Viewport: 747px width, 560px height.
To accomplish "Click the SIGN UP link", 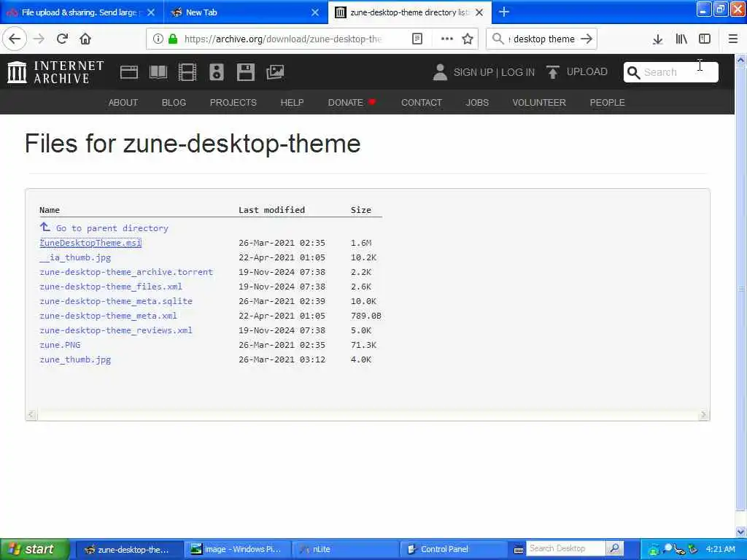I will [x=473, y=72].
